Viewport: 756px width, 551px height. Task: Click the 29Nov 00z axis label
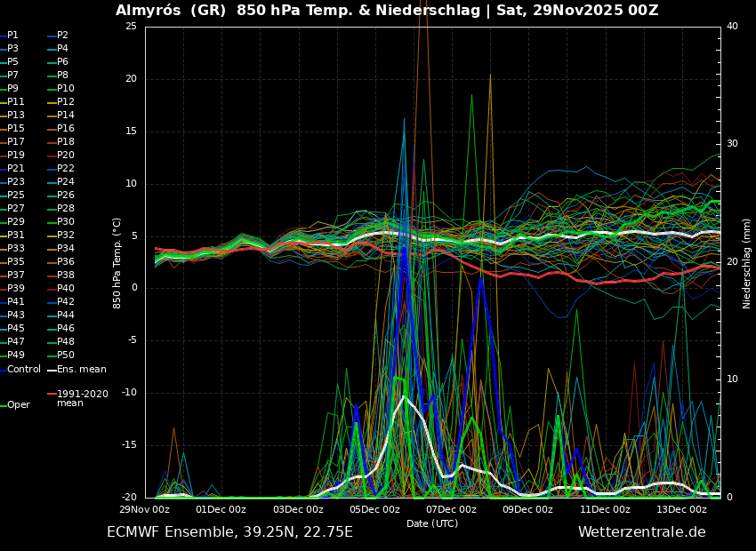coord(145,510)
